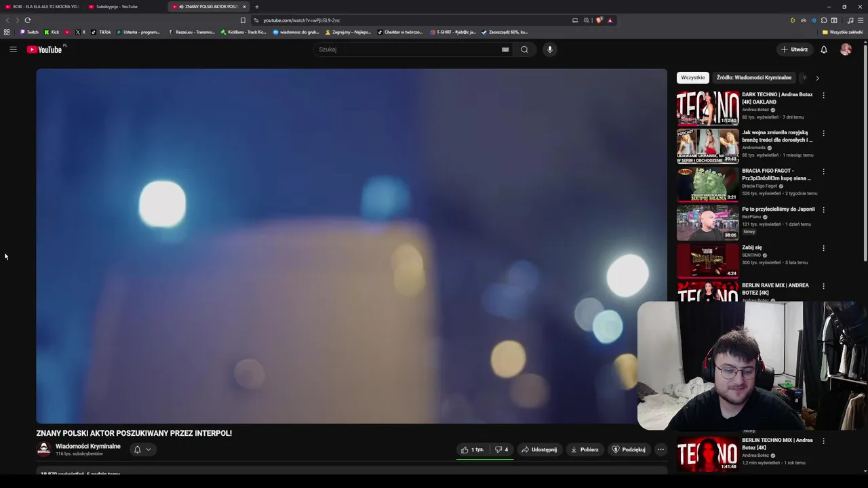Open the YouTube hamburger guide menu
Screen dimensions: 868x488
pyautogui.click(x=13, y=49)
